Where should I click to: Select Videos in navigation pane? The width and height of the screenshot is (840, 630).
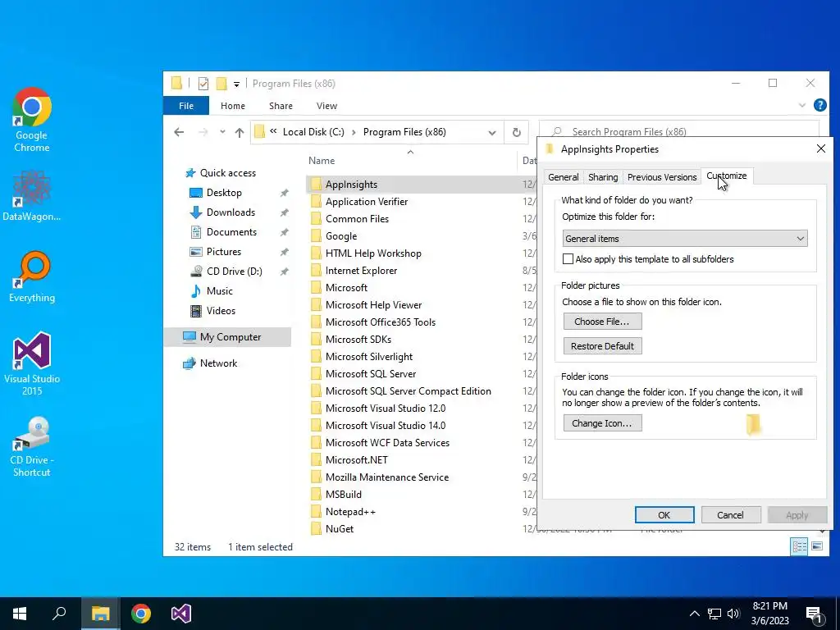(221, 311)
